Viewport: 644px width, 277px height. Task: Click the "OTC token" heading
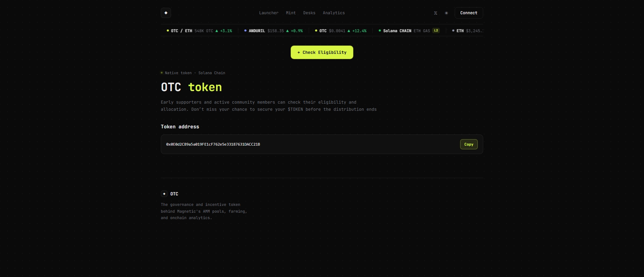tap(191, 87)
